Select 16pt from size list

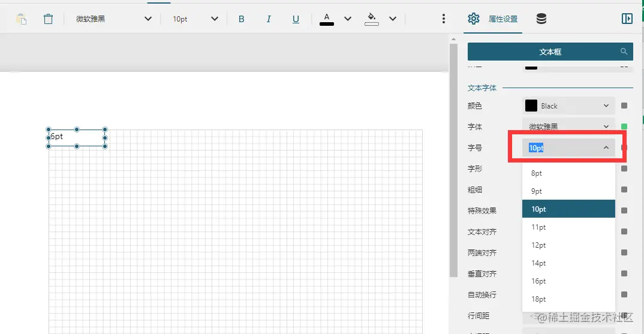[x=568, y=281]
